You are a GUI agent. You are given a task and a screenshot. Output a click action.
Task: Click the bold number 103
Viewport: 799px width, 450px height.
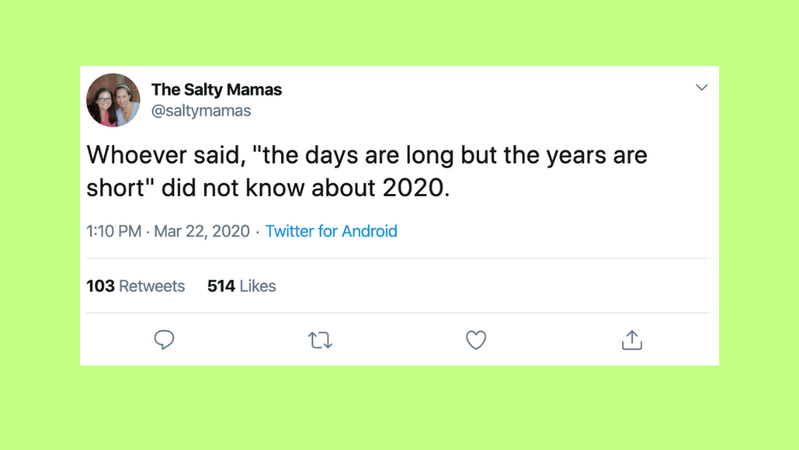point(100,286)
